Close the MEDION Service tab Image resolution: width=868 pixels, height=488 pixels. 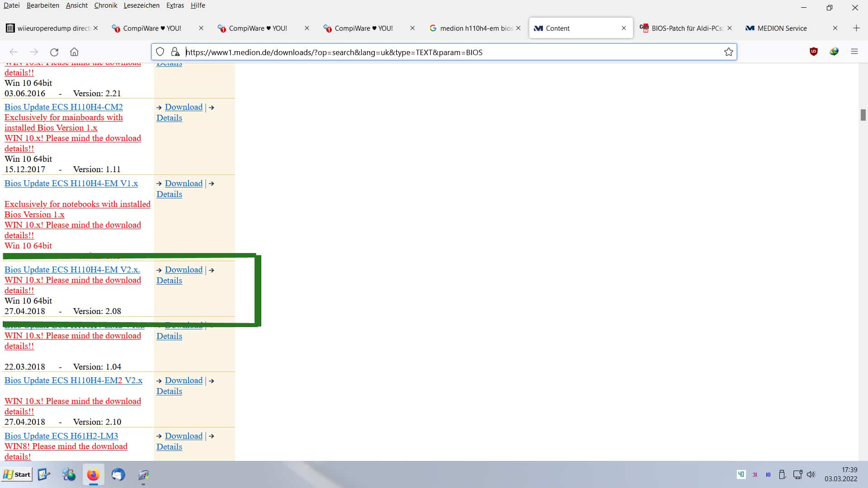tap(835, 28)
